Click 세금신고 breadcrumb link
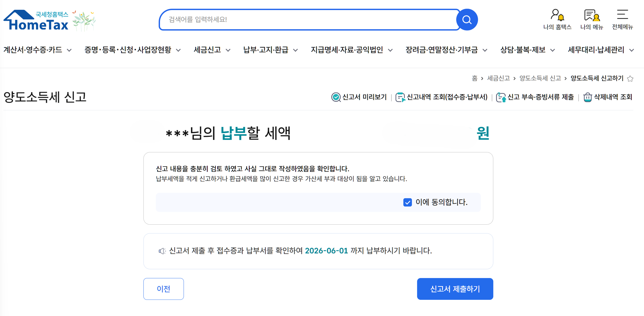 click(x=498, y=78)
